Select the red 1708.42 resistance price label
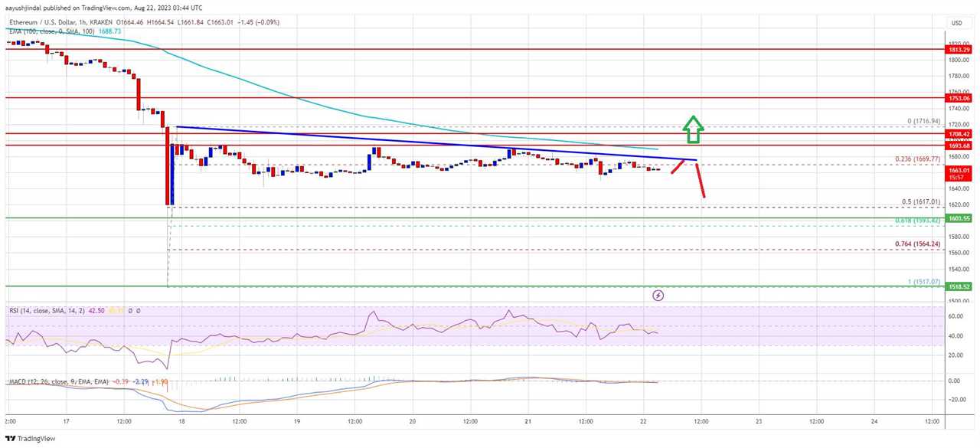Image resolution: width=980 pixels, height=448 pixels. 959,132
